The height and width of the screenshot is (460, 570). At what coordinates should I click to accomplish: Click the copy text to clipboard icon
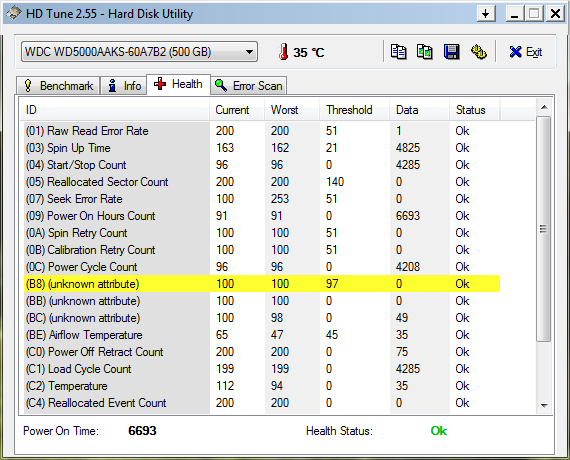[x=398, y=52]
